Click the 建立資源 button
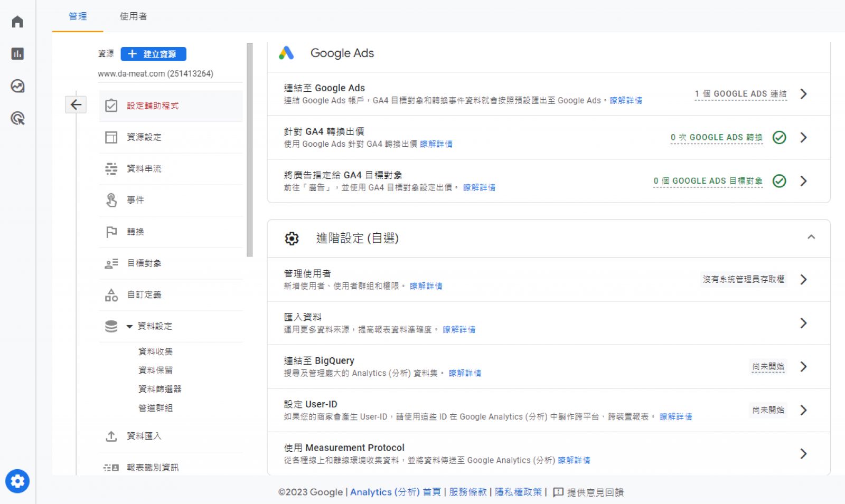Viewport: 845px width, 504px height. pos(153,54)
